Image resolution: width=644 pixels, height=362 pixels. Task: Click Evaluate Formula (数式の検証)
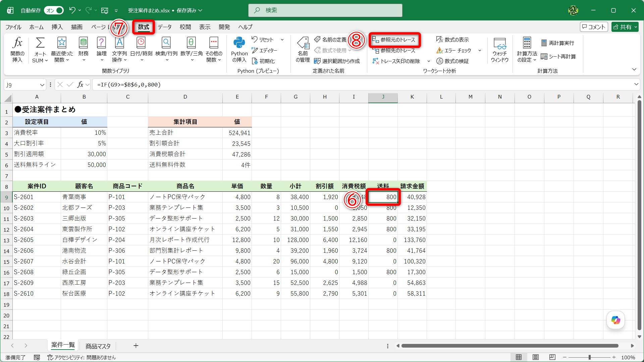pyautogui.click(x=452, y=61)
